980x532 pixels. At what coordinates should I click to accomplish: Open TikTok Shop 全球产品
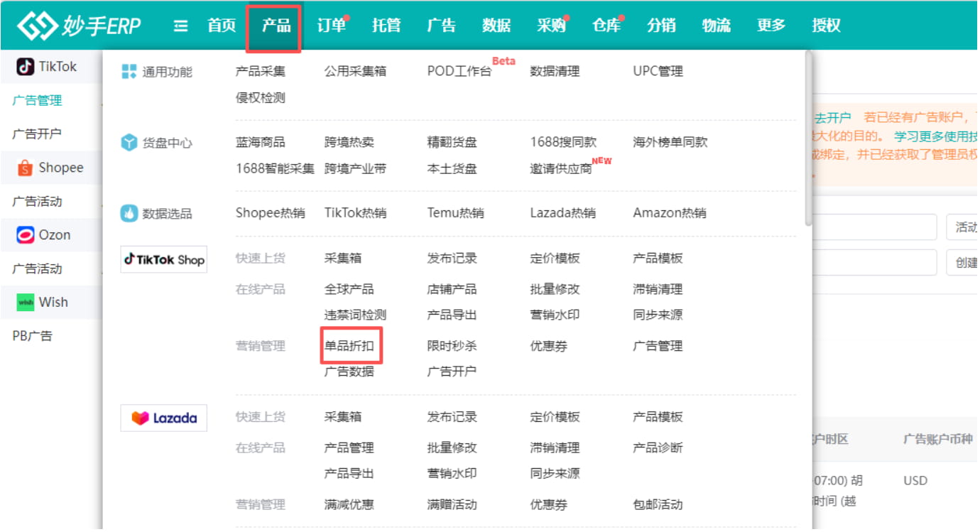(x=349, y=290)
